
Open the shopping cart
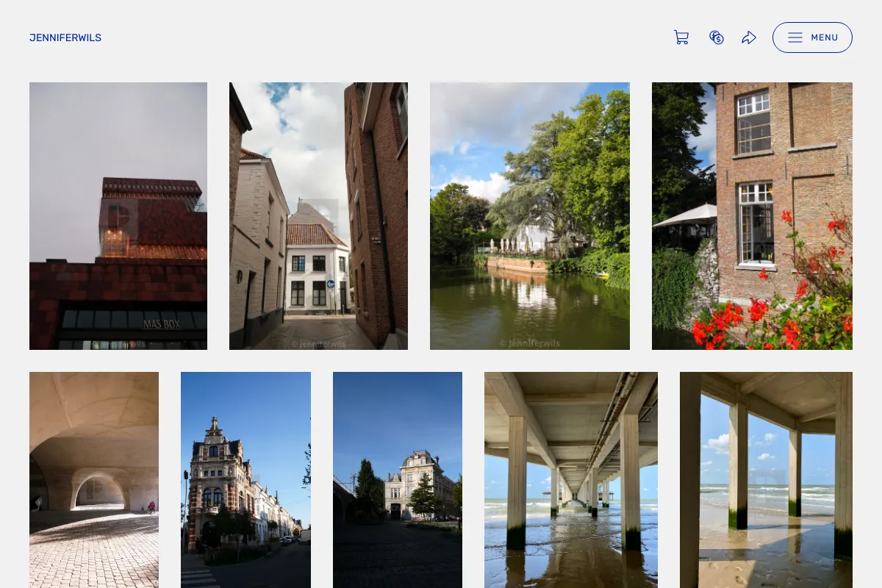(x=681, y=37)
